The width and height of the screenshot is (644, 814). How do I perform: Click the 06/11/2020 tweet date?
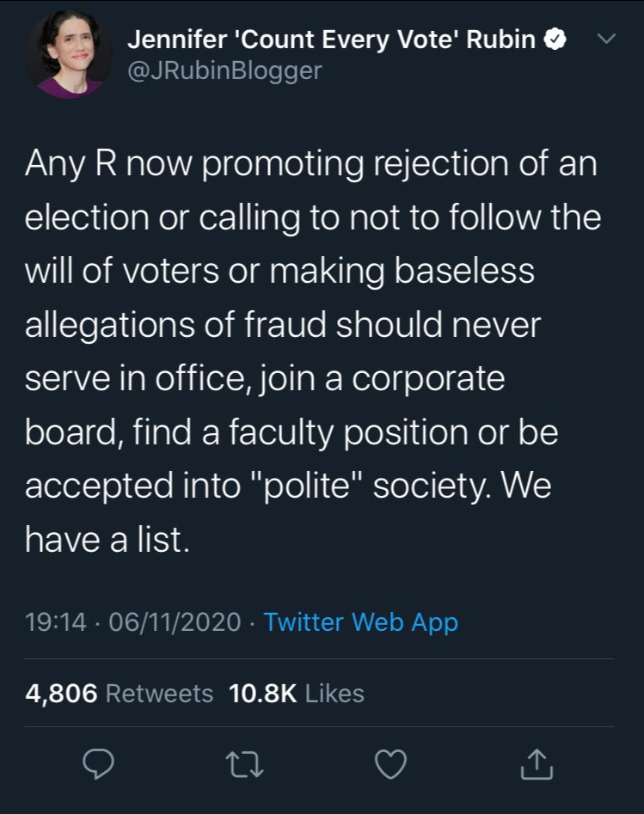tap(175, 621)
